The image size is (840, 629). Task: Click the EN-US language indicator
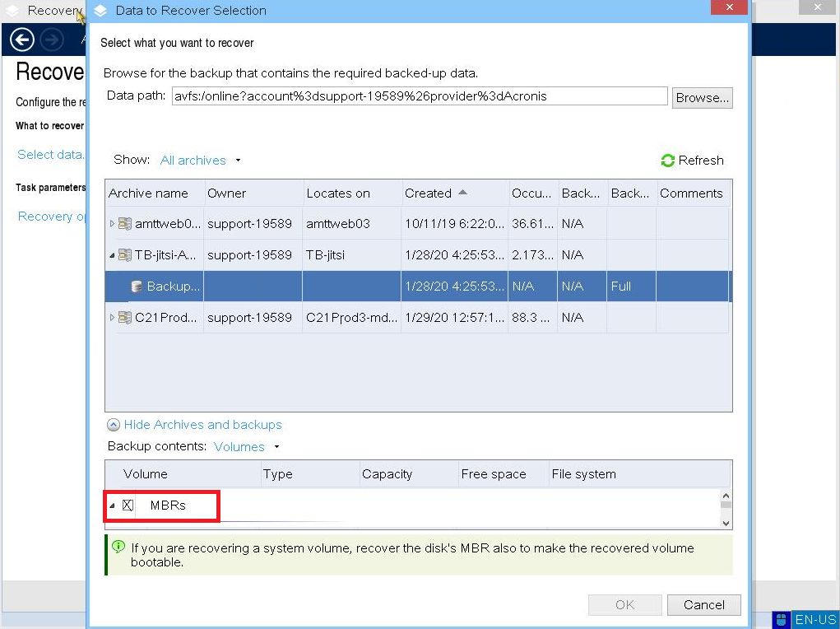click(x=815, y=620)
